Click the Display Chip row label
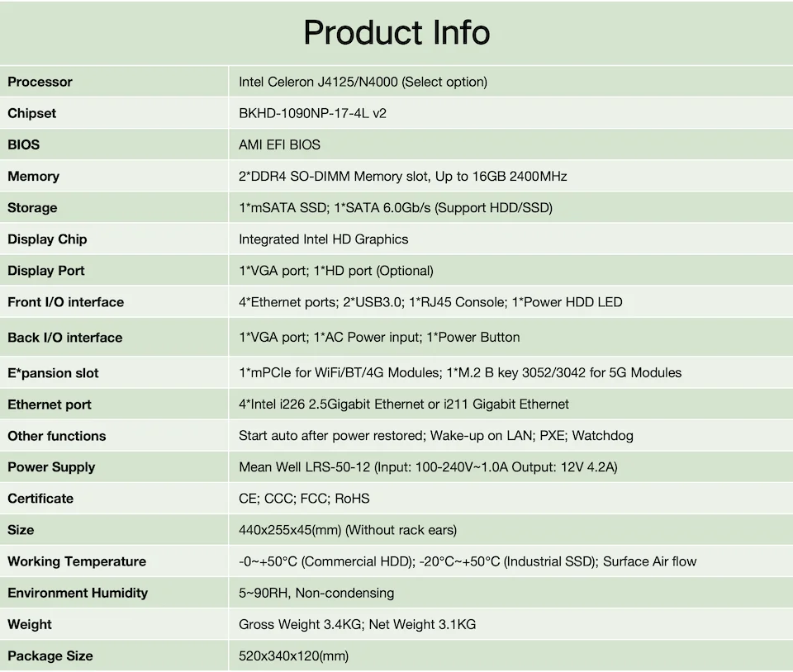 tap(47, 239)
